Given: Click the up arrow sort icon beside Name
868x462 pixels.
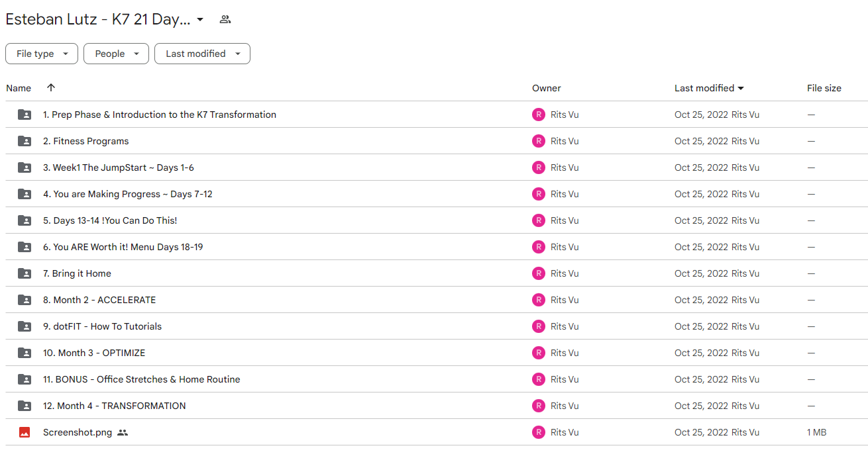Looking at the screenshot, I should (x=51, y=87).
